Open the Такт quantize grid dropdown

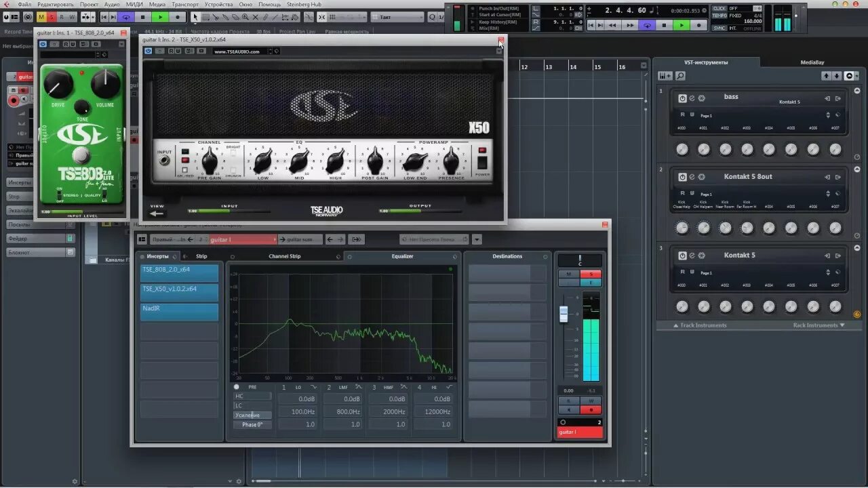coord(397,17)
